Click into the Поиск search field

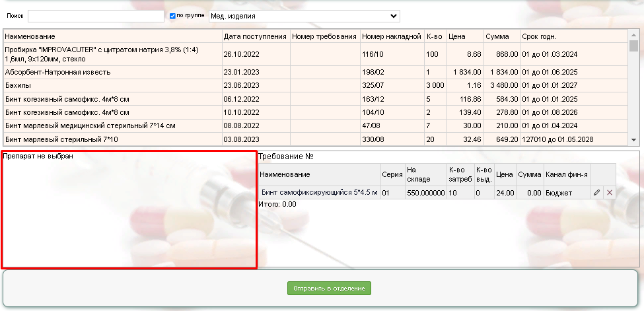(96, 16)
